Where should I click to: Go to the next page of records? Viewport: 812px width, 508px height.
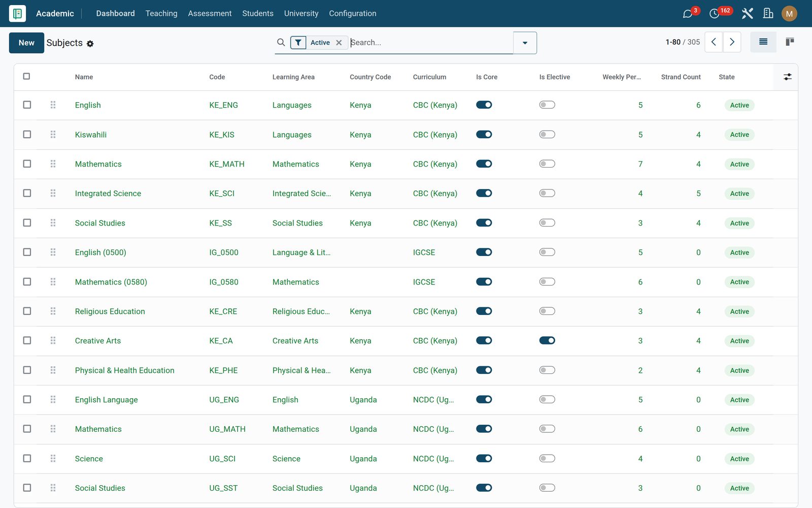(x=732, y=42)
